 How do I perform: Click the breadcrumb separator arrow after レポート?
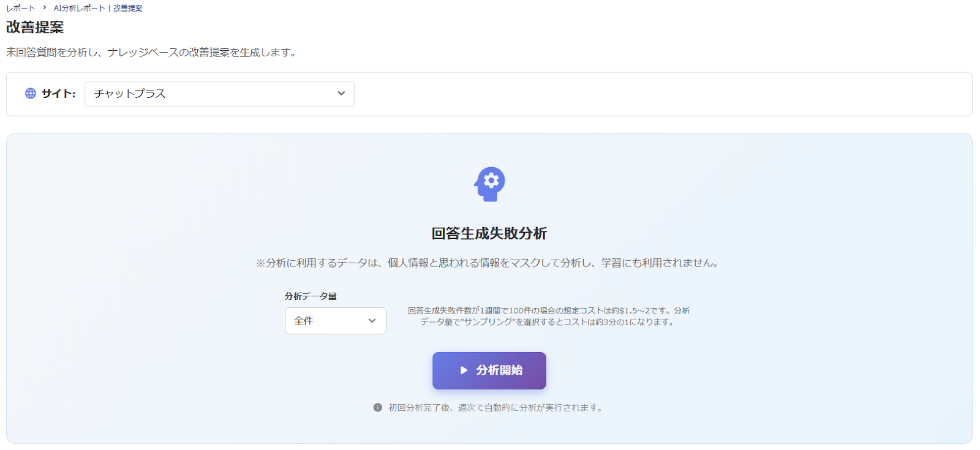coord(45,8)
